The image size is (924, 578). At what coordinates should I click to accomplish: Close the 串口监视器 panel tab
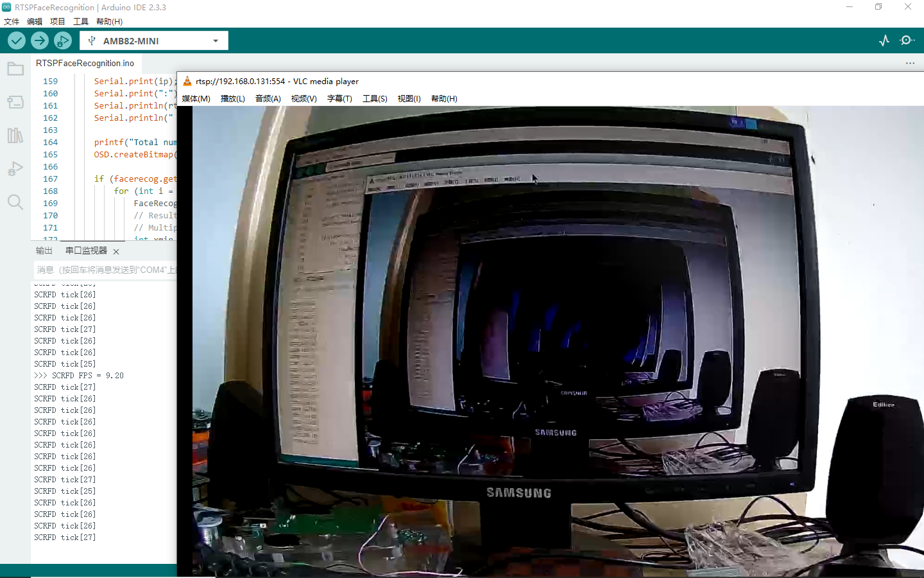point(116,251)
